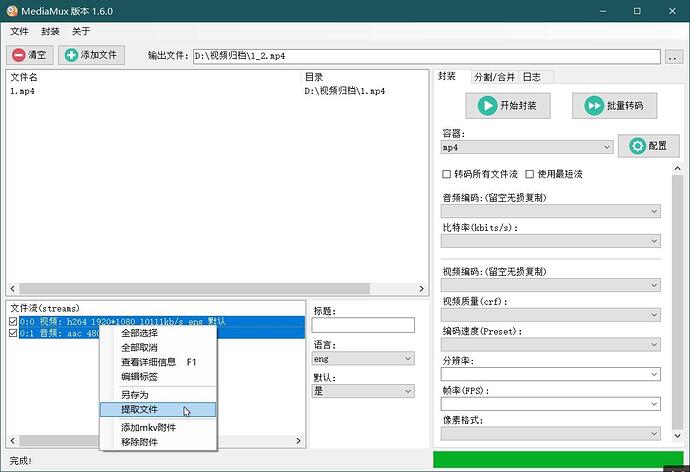Enable 转码所有文件流 checkbox
The height and width of the screenshot is (472, 690).
[446, 174]
